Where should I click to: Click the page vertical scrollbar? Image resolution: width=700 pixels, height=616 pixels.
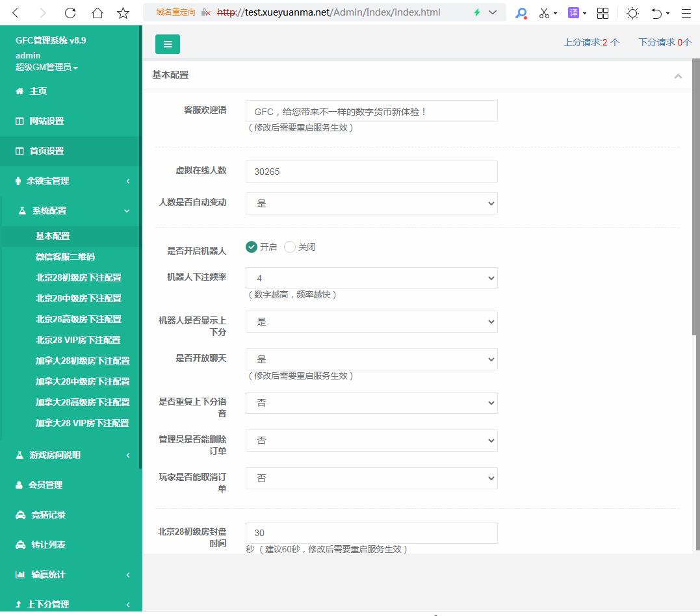[695, 196]
